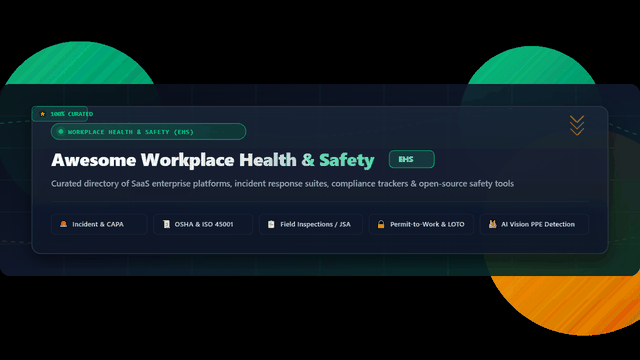Image resolution: width=640 pixels, height=360 pixels.
Task: Click the star icon beside 100% CURATED
Action: 42,114
